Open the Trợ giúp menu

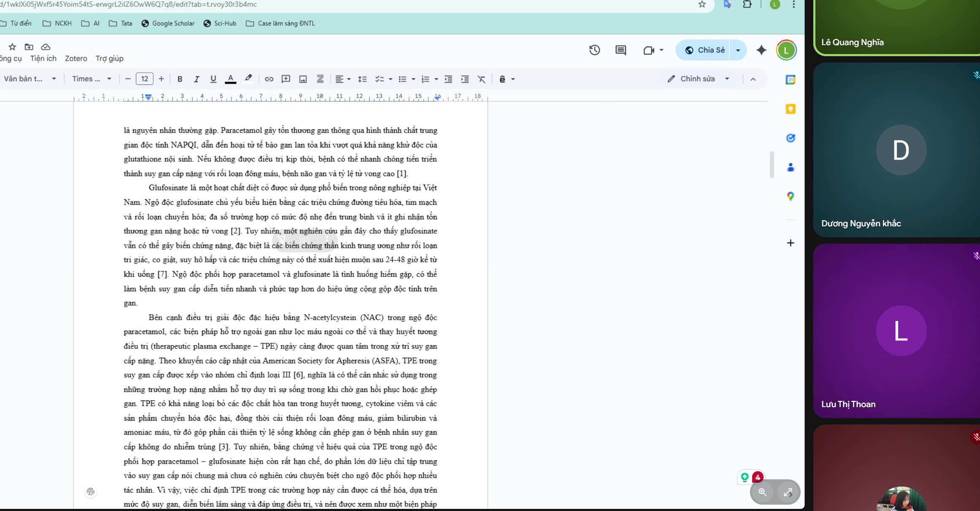[109, 58]
